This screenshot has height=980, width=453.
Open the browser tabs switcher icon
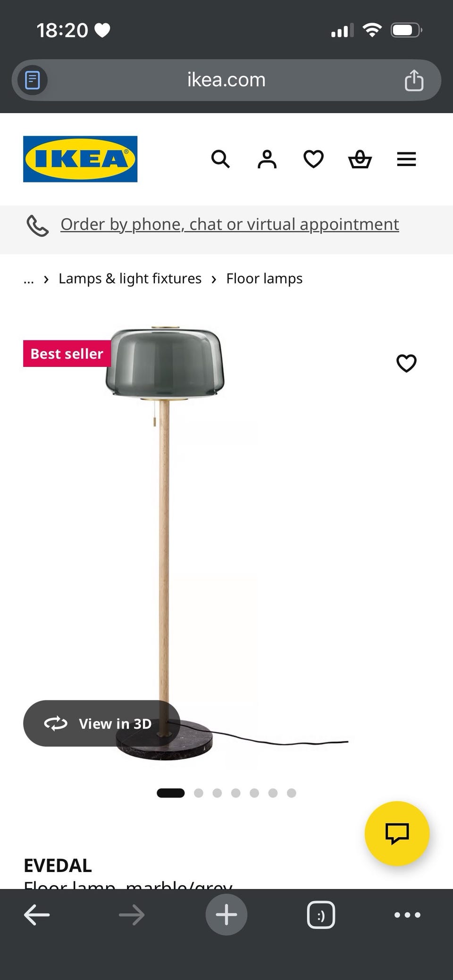click(321, 915)
